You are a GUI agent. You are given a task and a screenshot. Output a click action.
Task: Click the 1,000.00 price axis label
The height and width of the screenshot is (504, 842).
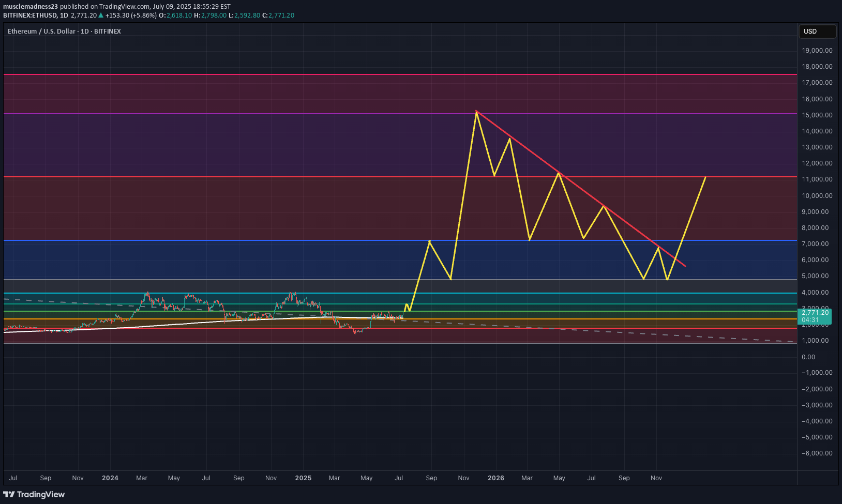pos(815,341)
